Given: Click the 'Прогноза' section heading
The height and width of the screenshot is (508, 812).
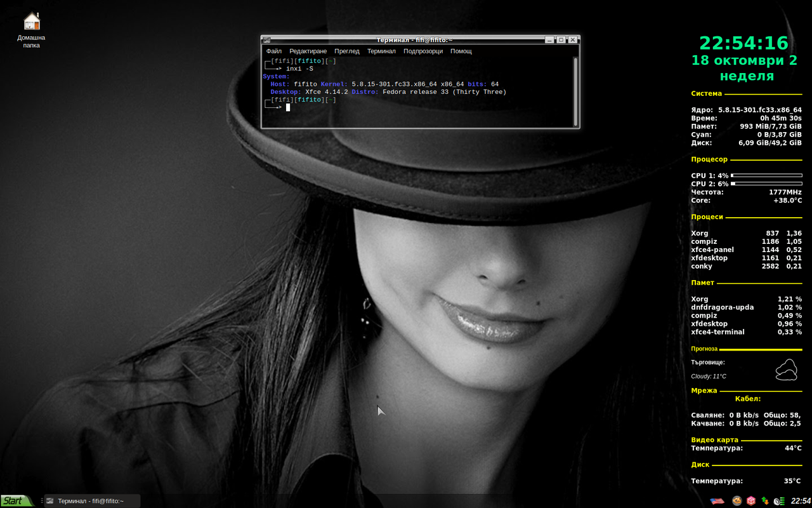Looking at the screenshot, I should pyautogui.click(x=704, y=349).
